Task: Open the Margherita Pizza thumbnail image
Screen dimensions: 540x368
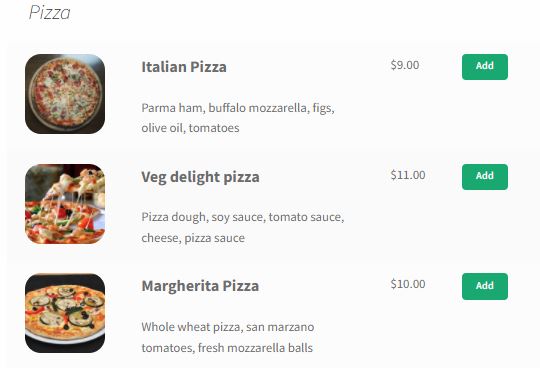Action: [x=65, y=313]
